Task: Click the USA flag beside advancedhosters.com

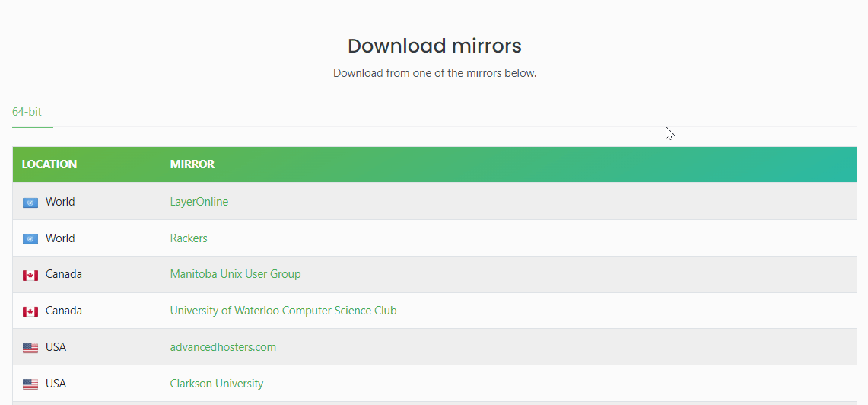Action: tap(30, 348)
